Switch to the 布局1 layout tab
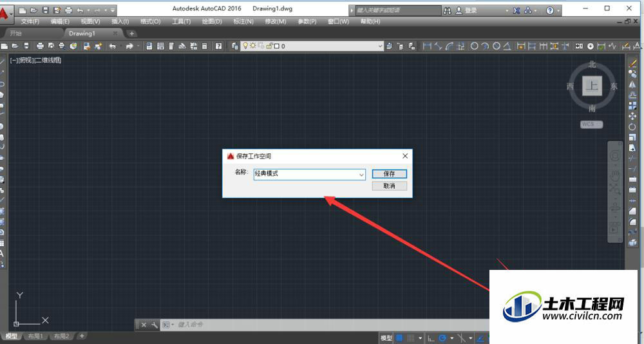This screenshot has width=644, height=344. pyautogui.click(x=35, y=336)
